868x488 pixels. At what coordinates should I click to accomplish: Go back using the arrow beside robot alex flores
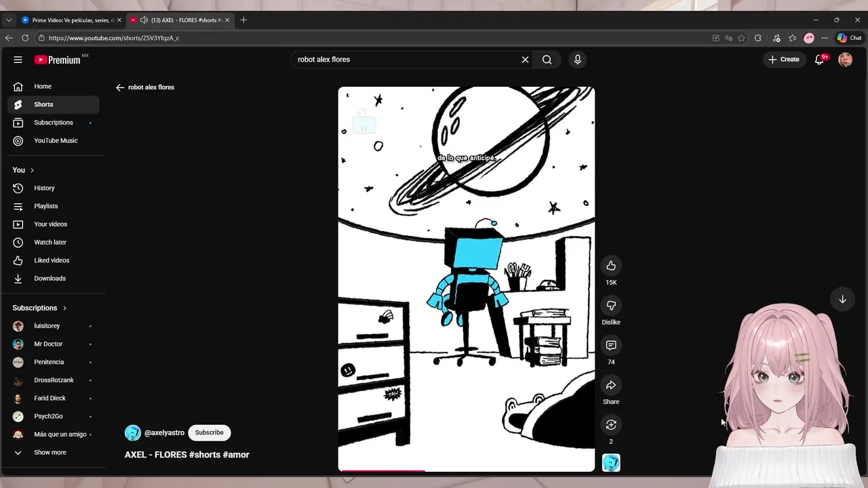(x=120, y=87)
